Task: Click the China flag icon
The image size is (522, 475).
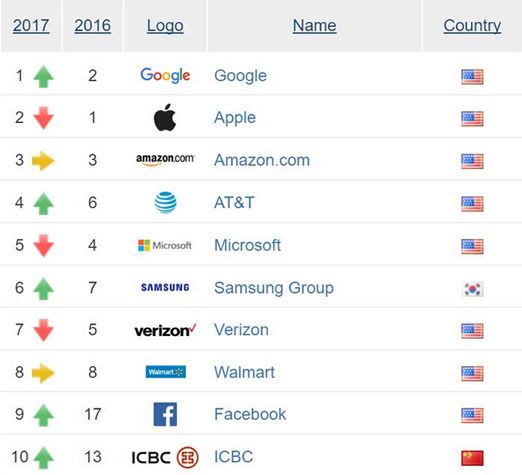Action: tap(472, 458)
